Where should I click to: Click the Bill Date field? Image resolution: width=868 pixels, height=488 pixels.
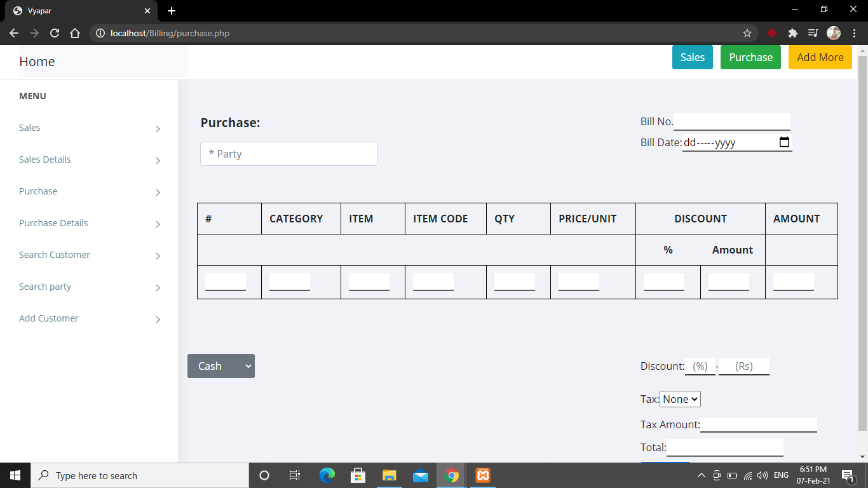(x=737, y=142)
